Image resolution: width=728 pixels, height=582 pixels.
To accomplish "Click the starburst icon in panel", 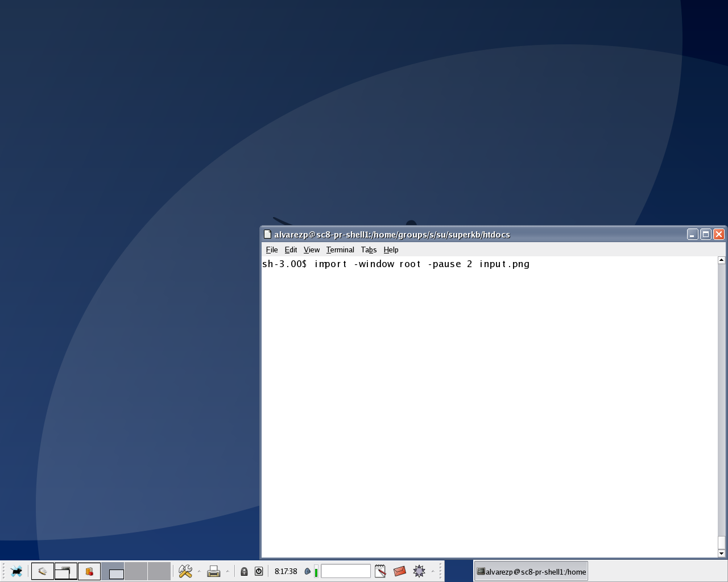I will click(x=419, y=571).
